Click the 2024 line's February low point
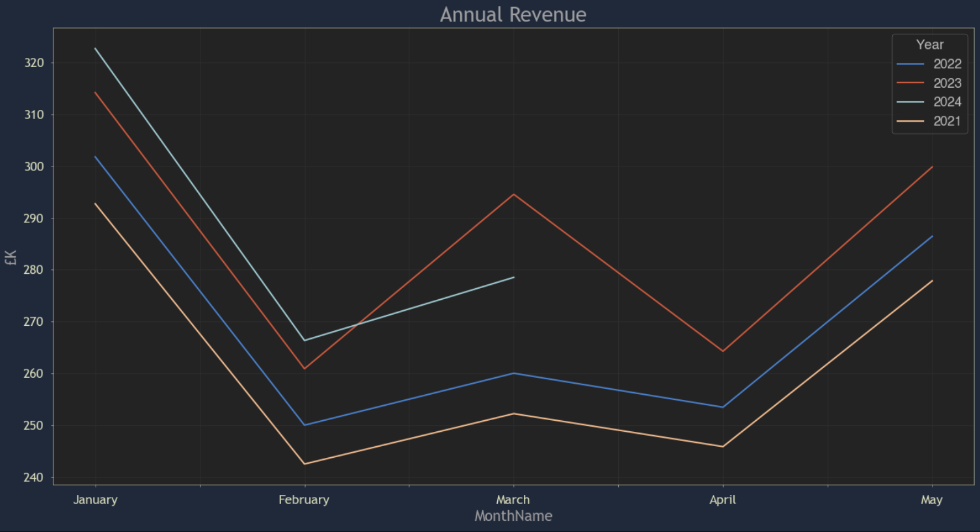Screen dimensions: 980x532 coord(305,340)
